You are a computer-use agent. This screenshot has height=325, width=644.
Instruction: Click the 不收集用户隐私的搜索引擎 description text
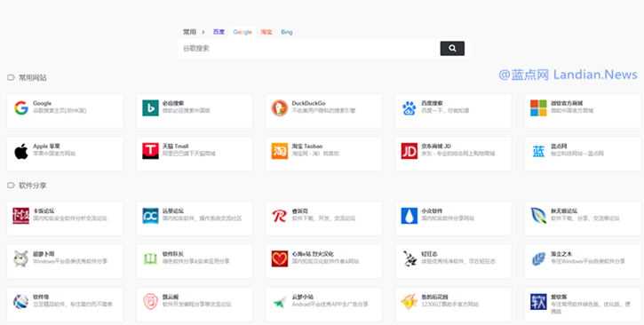[x=323, y=111]
